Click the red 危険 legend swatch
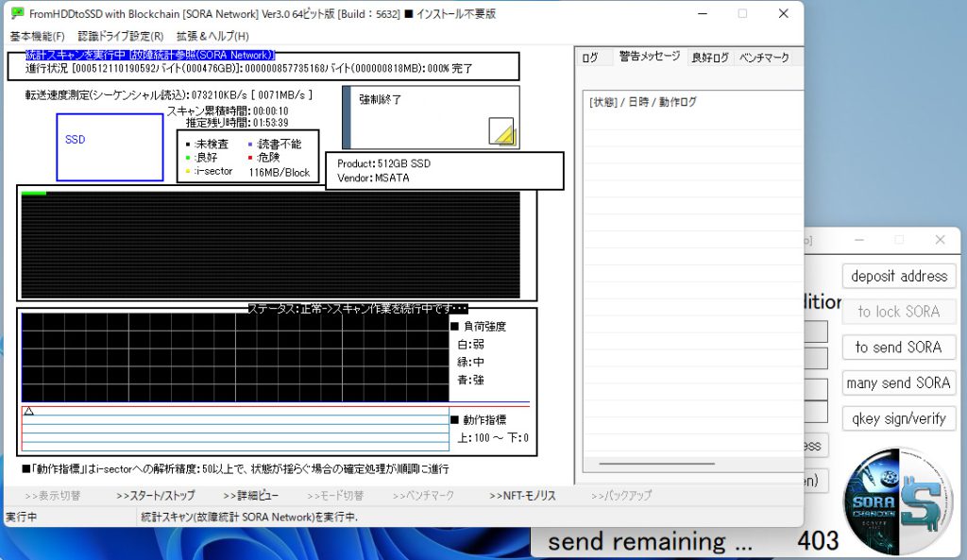 point(249,158)
